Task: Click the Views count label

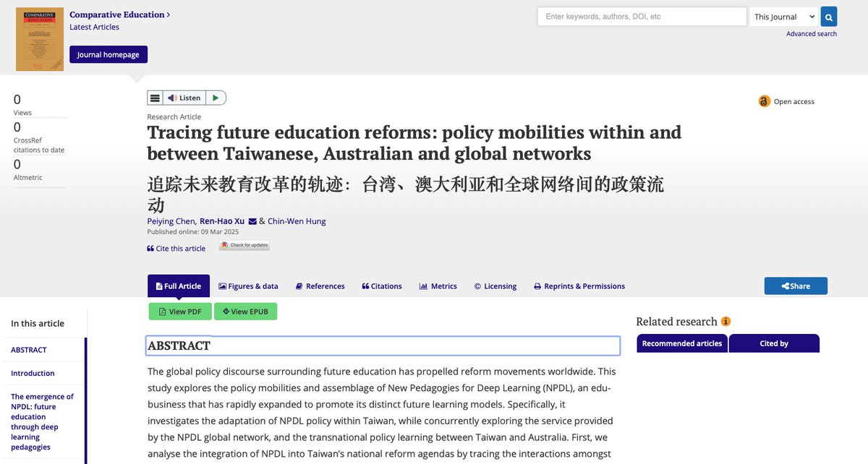Action: point(22,113)
